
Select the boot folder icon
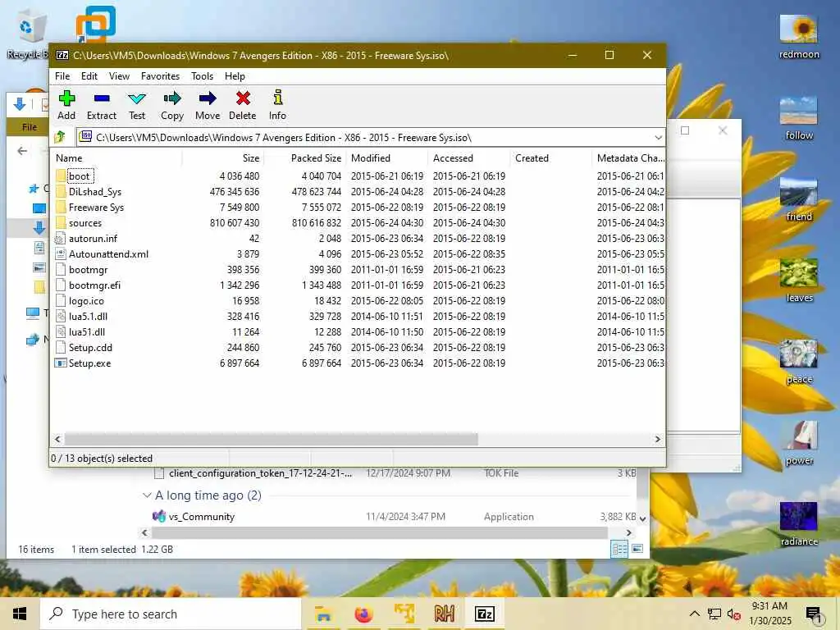point(61,176)
